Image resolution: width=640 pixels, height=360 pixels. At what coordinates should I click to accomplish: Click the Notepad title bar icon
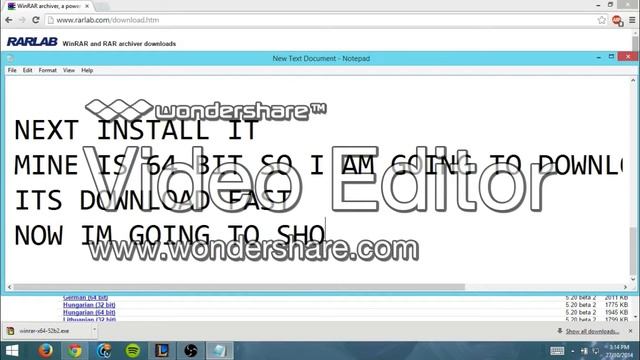[11, 58]
